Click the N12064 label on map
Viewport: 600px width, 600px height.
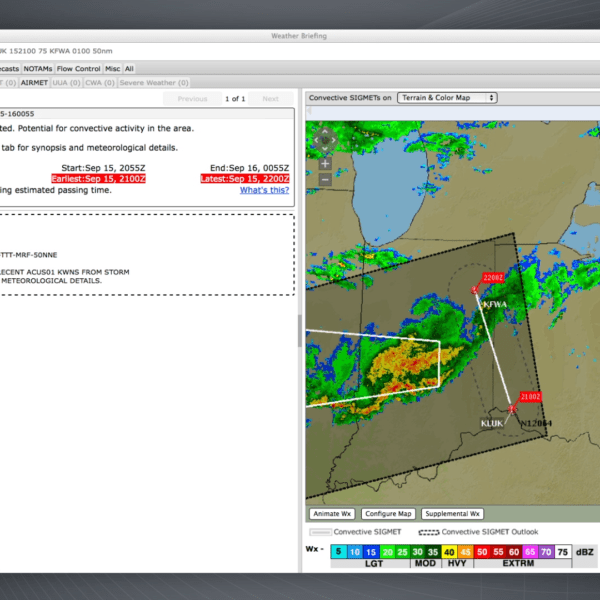coord(536,423)
